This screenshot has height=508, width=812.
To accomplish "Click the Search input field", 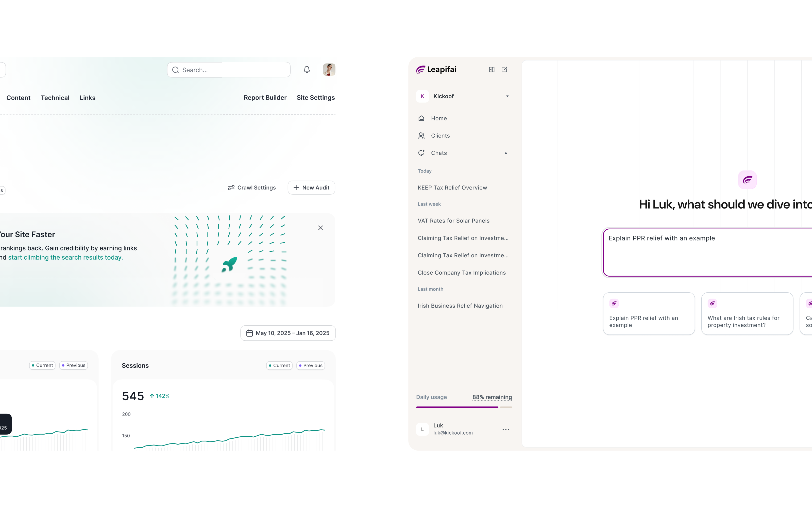I will click(x=229, y=70).
